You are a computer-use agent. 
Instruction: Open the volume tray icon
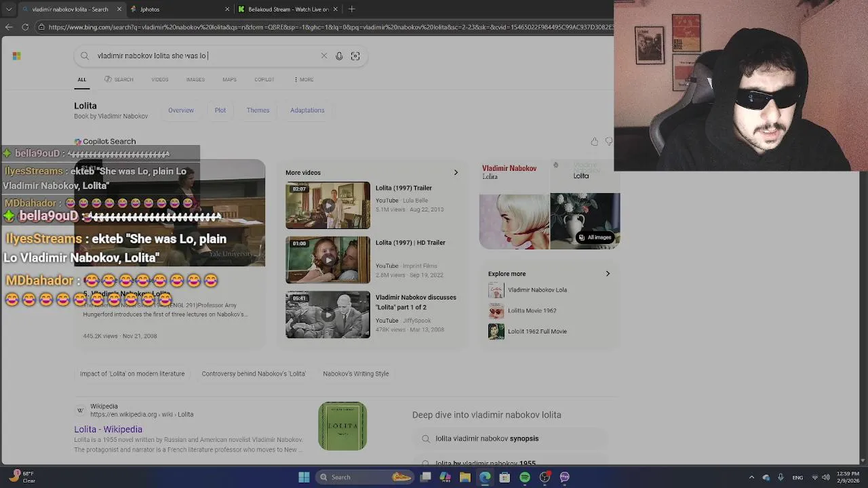[x=827, y=477]
